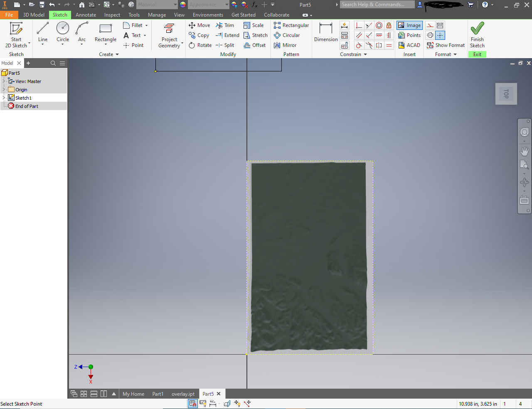Screen dimensions: 532x409
Task: Select the Rectangle tool
Action: click(x=106, y=32)
